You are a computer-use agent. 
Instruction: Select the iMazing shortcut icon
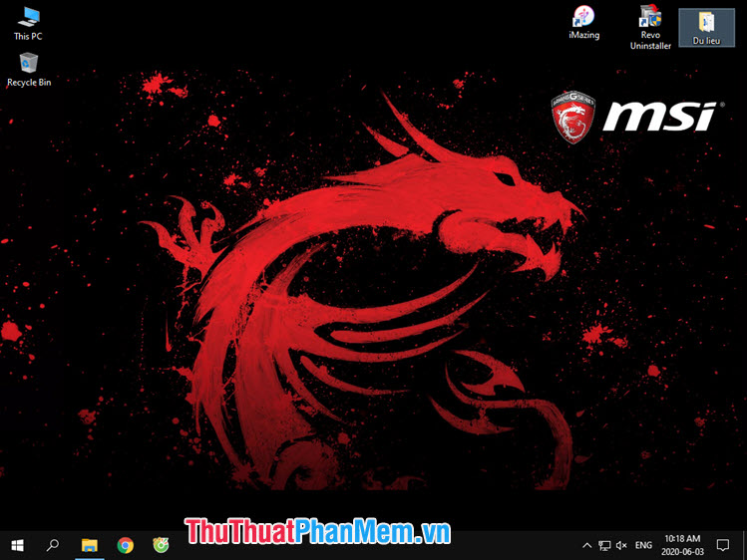tap(584, 23)
